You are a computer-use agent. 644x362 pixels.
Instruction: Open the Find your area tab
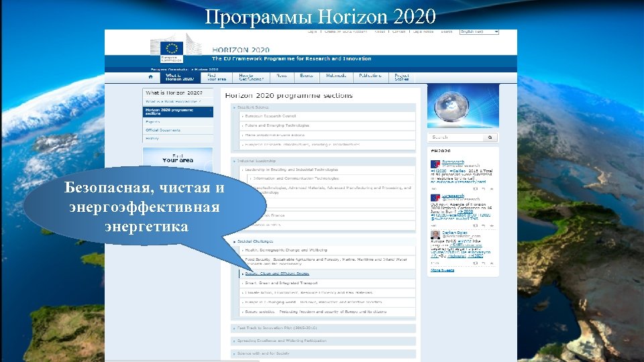[x=217, y=77]
